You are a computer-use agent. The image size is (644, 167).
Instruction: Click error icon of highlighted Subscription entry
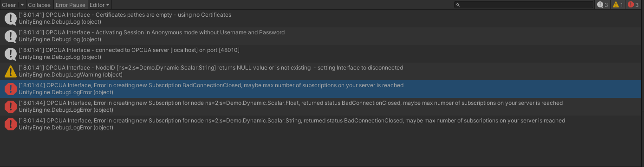click(10, 89)
